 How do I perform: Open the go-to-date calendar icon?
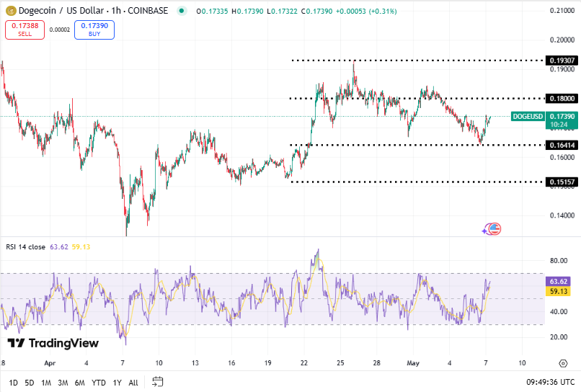click(158, 382)
